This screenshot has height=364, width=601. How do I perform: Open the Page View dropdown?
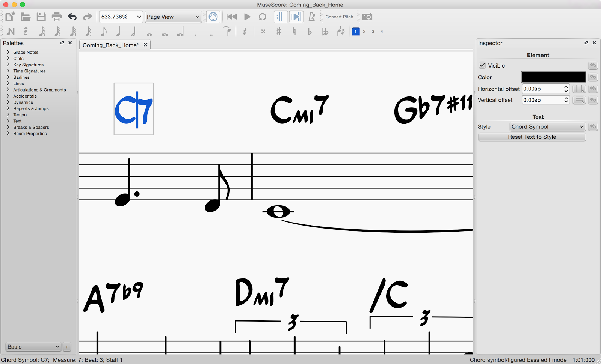coord(173,17)
